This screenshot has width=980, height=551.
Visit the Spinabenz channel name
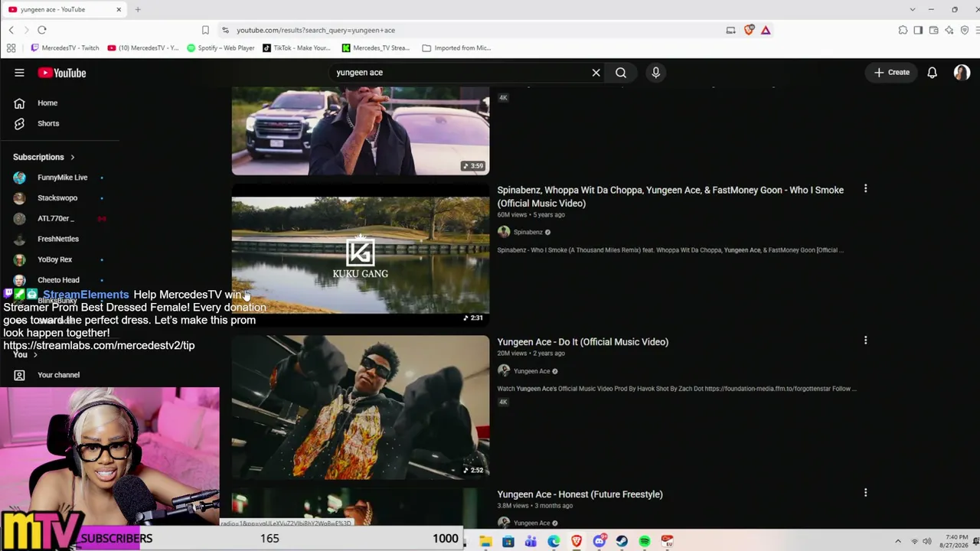pos(528,232)
